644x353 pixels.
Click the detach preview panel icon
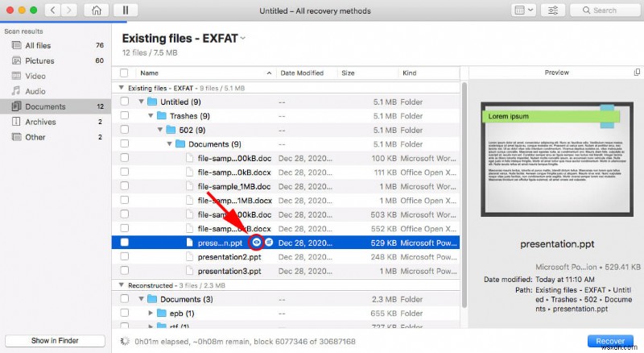637,73
